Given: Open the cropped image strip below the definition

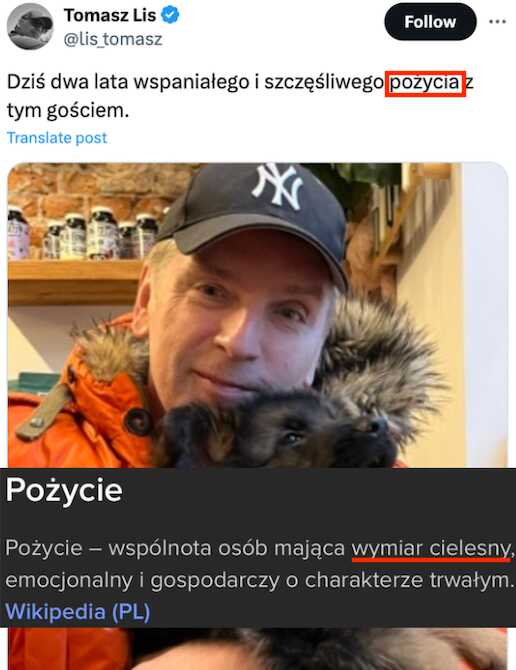Looking at the screenshot, I should [258, 649].
